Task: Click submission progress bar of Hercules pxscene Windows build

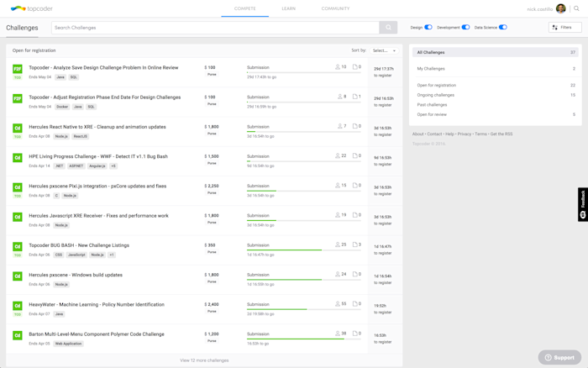Action: [304, 280]
